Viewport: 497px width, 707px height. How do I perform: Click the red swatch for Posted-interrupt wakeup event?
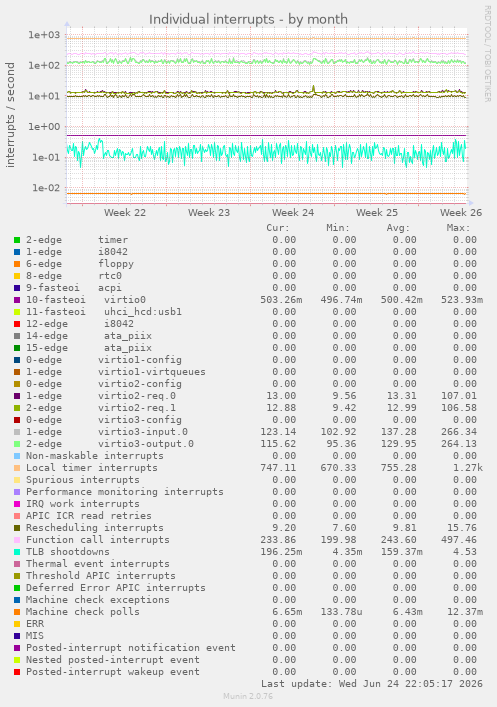click(x=17, y=672)
